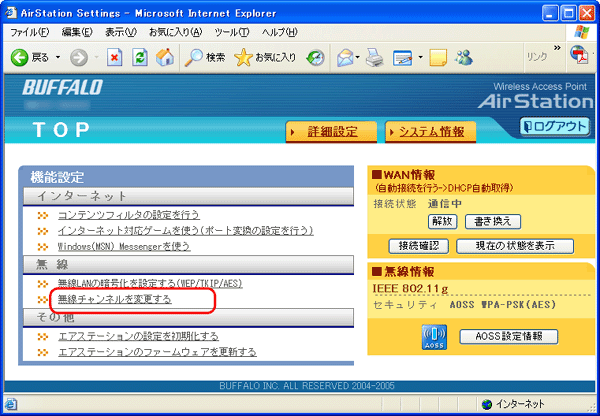This screenshot has width=600, height=416.
Task: Click the リンク links bar label
Action: pos(537,57)
